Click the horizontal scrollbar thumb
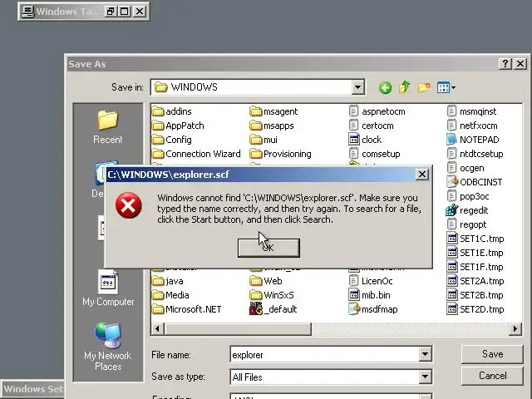The height and width of the screenshot is (399, 532). click(238, 329)
